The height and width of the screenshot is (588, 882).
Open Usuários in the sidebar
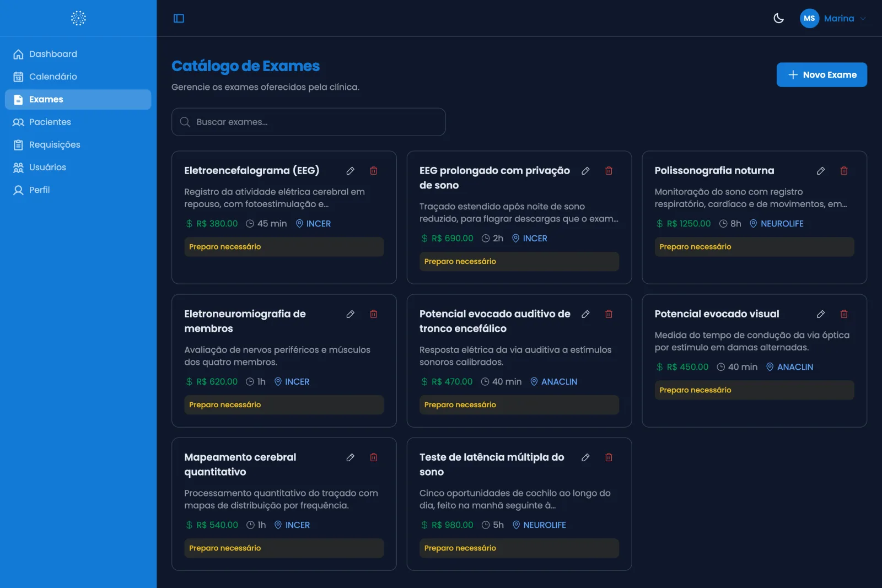click(x=78, y=167)
